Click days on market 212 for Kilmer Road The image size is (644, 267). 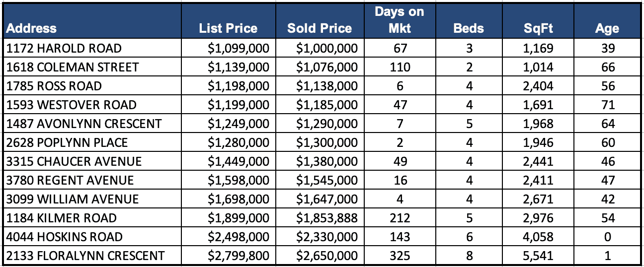pos(400,218)
